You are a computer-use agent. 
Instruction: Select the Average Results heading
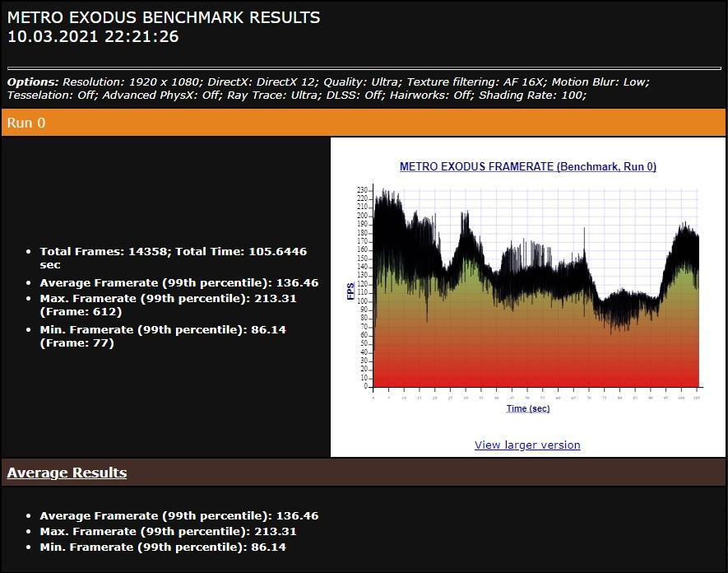67,473
